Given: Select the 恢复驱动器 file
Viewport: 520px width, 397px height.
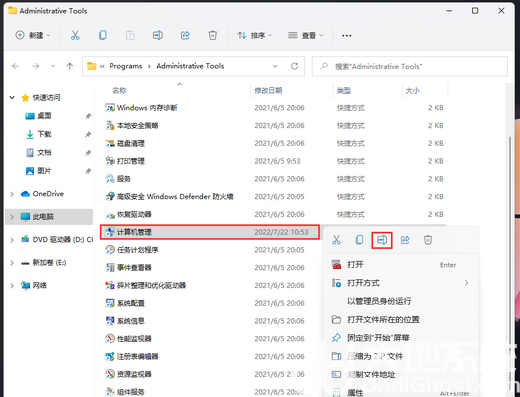Looking at the screenshot, I should coord(134,214).
